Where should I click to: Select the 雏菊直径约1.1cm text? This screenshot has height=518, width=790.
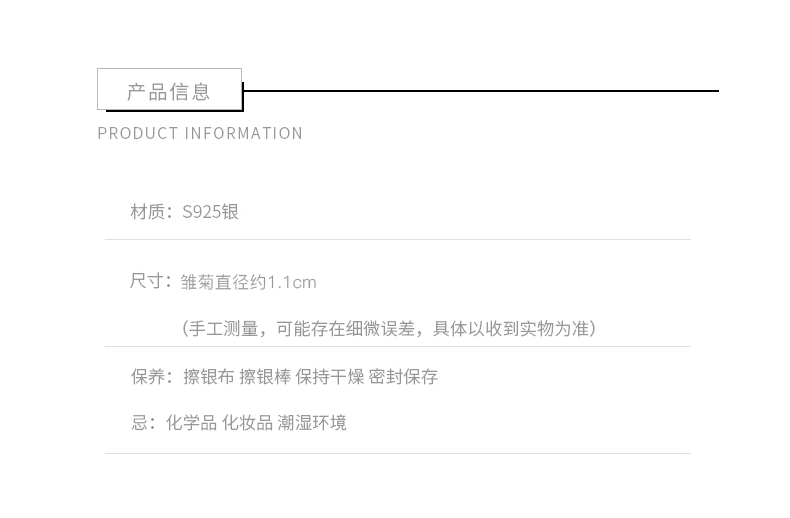tap(248, 282)
